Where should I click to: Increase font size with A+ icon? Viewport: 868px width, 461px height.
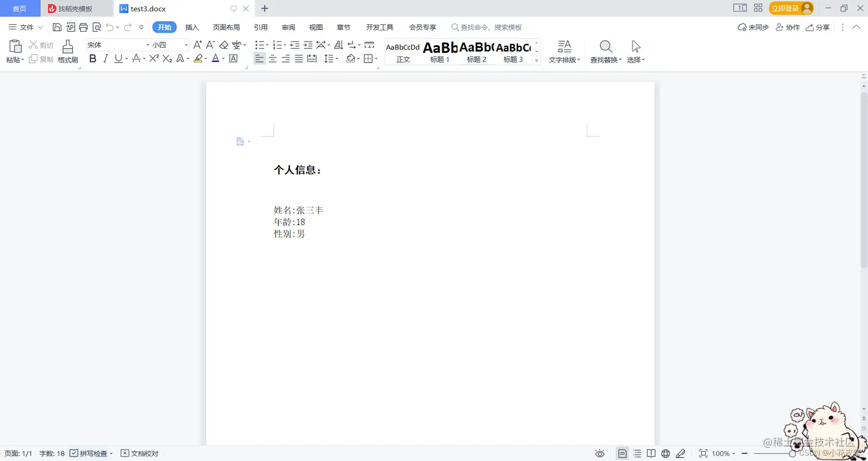tap(197, 45)
